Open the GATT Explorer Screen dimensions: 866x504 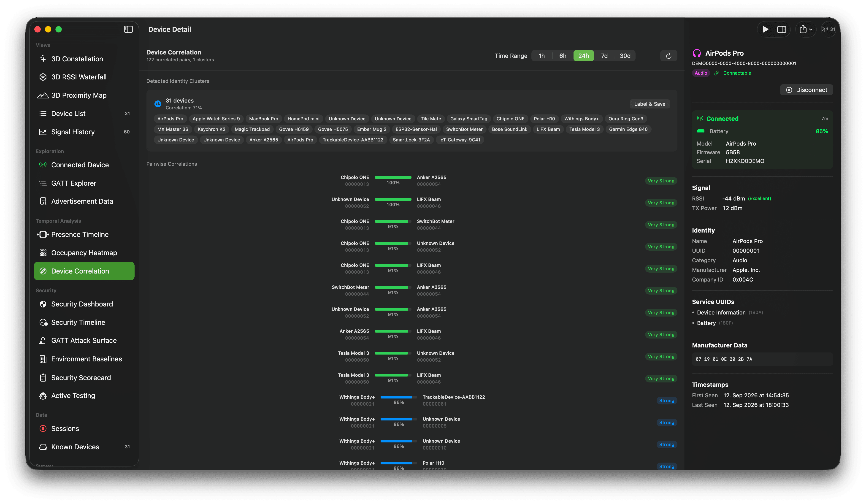point(84,183)
